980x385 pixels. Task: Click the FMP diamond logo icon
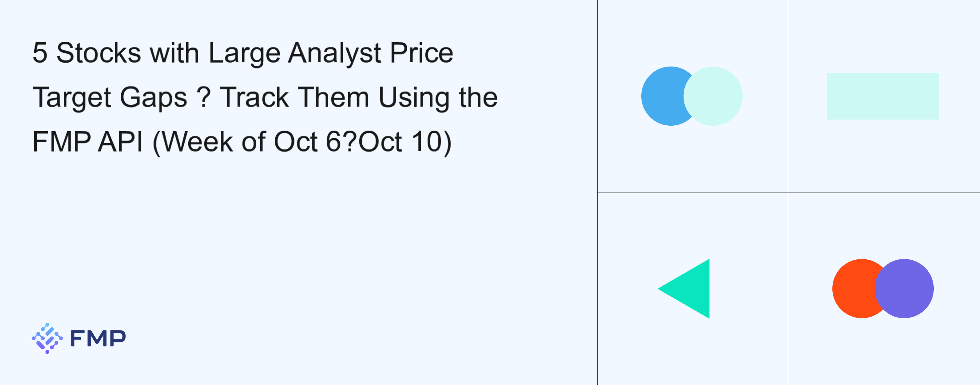click(47, 338)
